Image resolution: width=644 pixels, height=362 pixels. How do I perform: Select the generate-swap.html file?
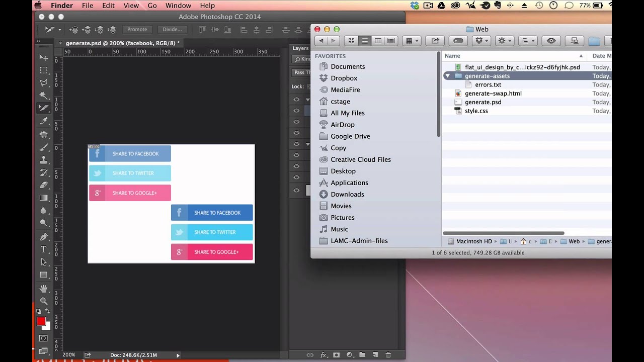point(493,94)
